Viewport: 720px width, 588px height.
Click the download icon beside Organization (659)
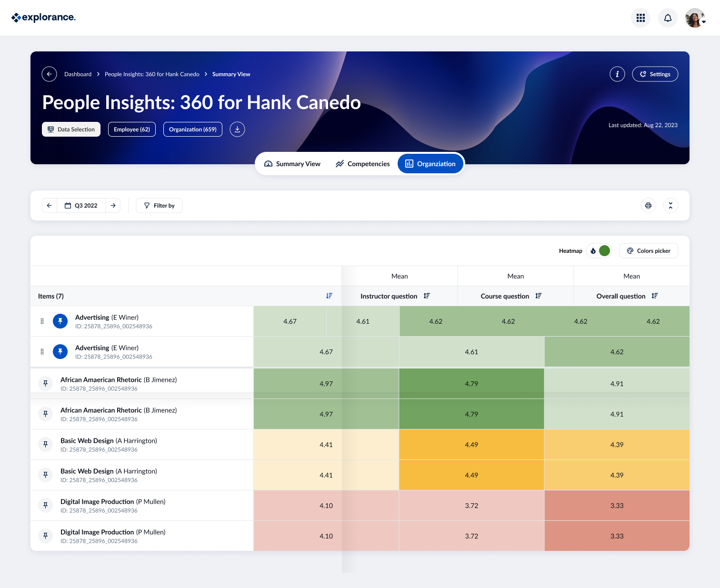click(x=237, y=130)
